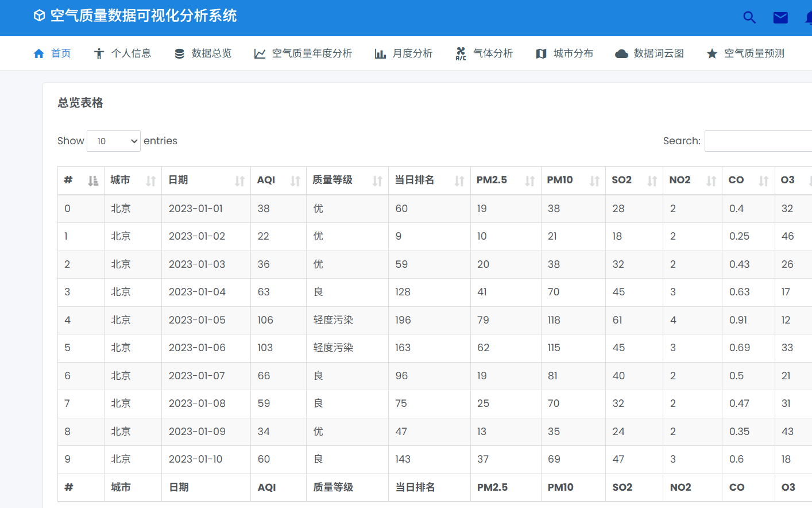Click the home icon next to 首页
This screenshot has height=508, width=812.
[x=39, y=53]
